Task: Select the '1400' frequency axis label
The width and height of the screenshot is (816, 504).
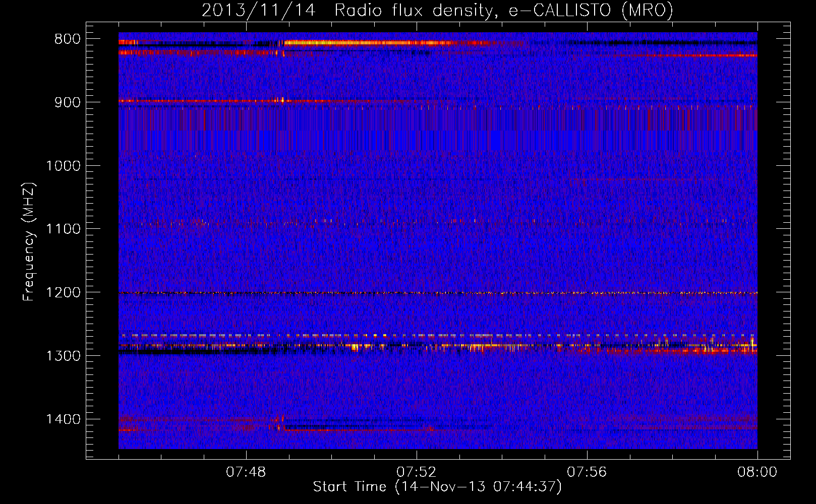Action: [x=63, y=419]
